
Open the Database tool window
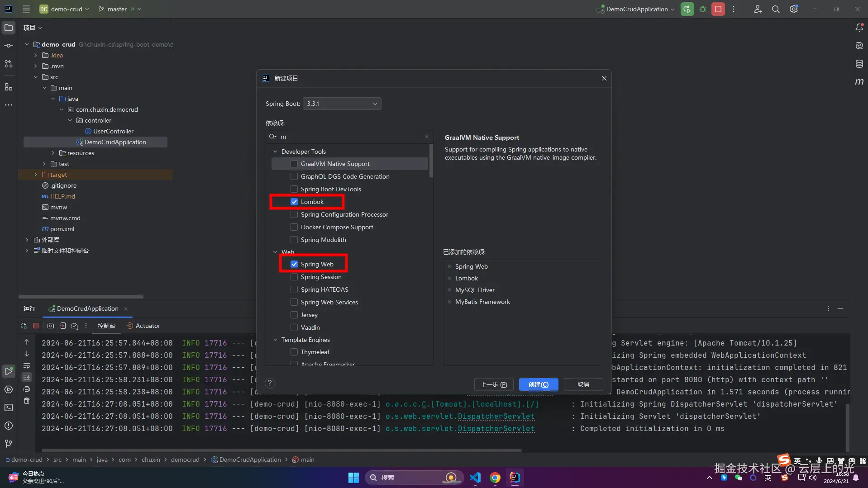tap(859, 64)
